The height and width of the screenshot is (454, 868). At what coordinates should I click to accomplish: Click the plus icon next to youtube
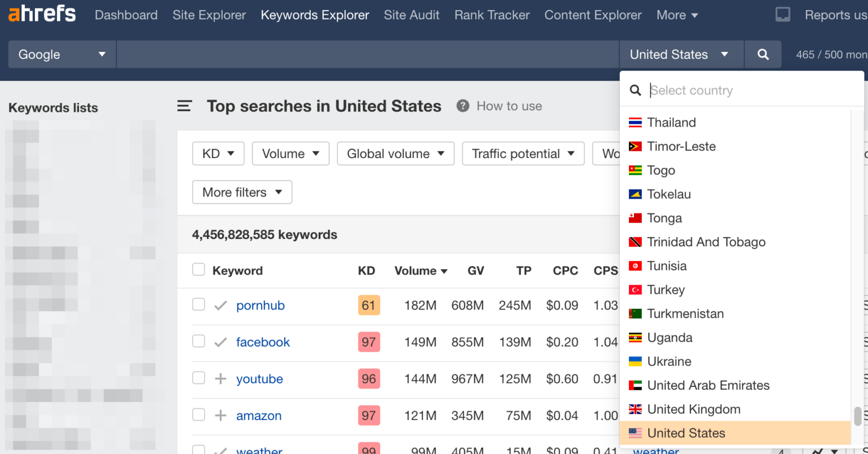[220, 379]
